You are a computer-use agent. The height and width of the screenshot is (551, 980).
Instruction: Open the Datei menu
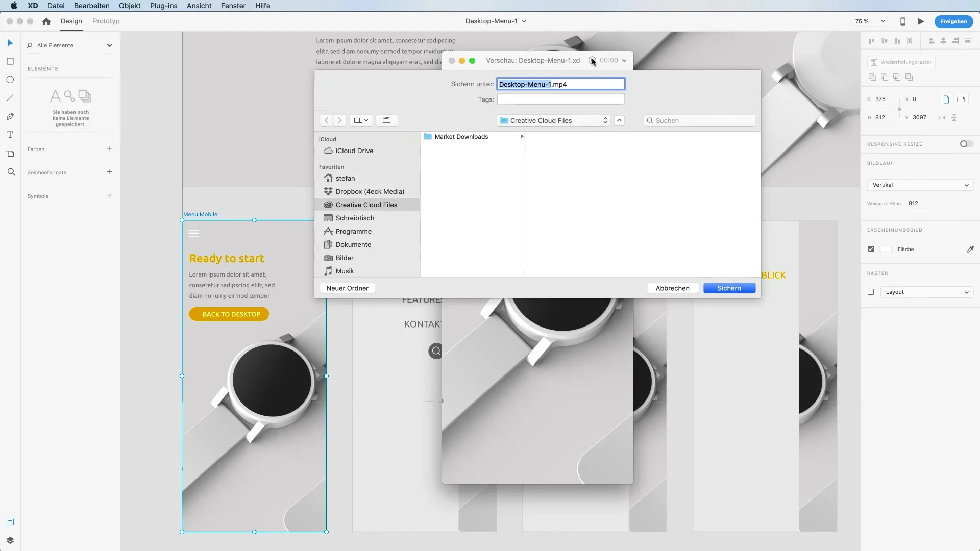56,6
